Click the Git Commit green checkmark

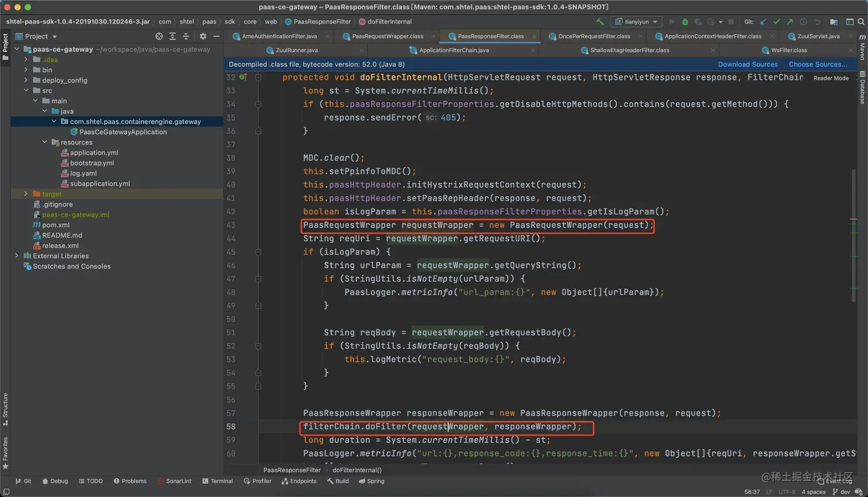point(777,22)
